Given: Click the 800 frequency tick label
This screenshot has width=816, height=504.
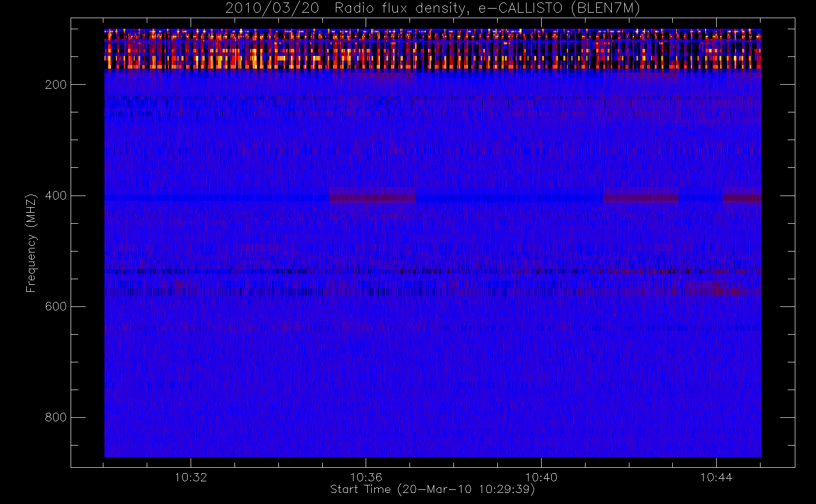Looking at the screenshot, I should tap(56, 417).
